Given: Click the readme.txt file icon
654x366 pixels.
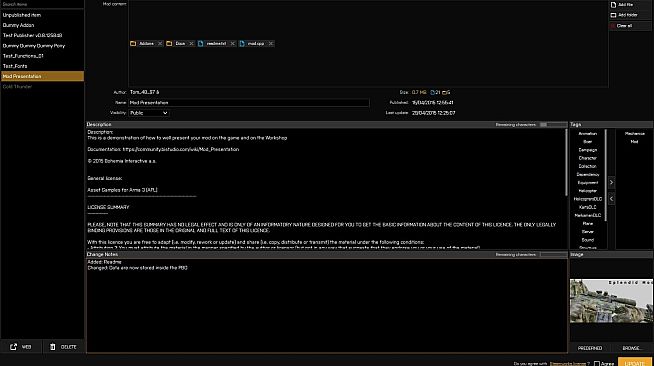Looking at the screenshot, I should (x=201, y=43).
